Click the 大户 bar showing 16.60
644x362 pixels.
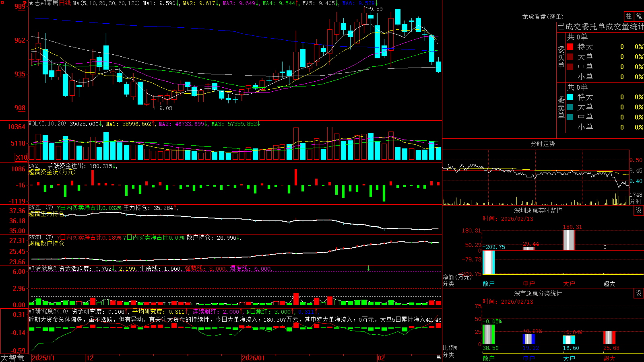point(569,340)
